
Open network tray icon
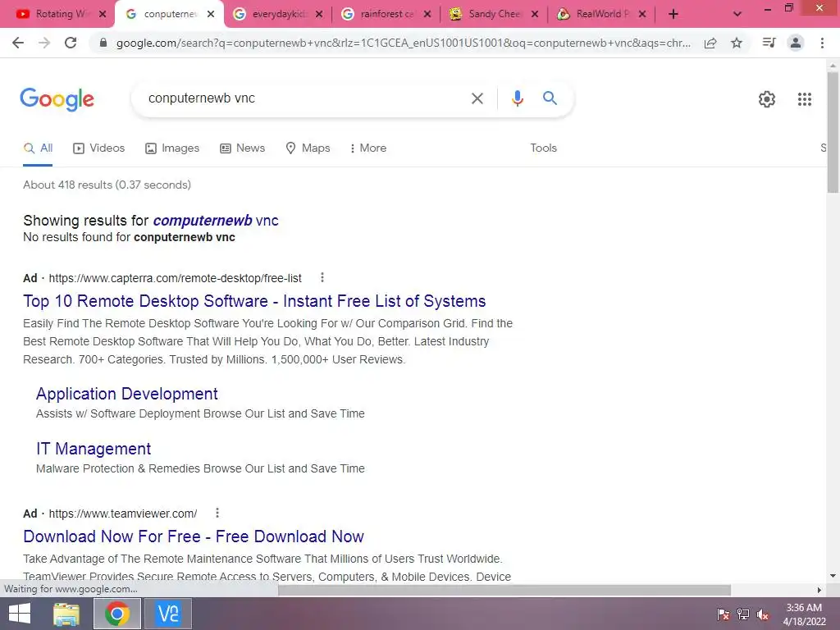[x=743, y=614]
